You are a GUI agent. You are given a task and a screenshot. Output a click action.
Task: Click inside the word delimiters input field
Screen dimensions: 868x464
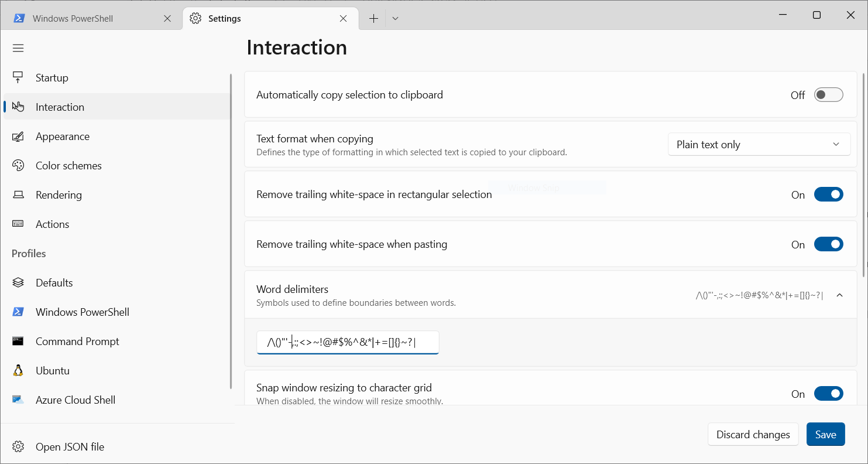pyautogui.click(x=348, y=342)
